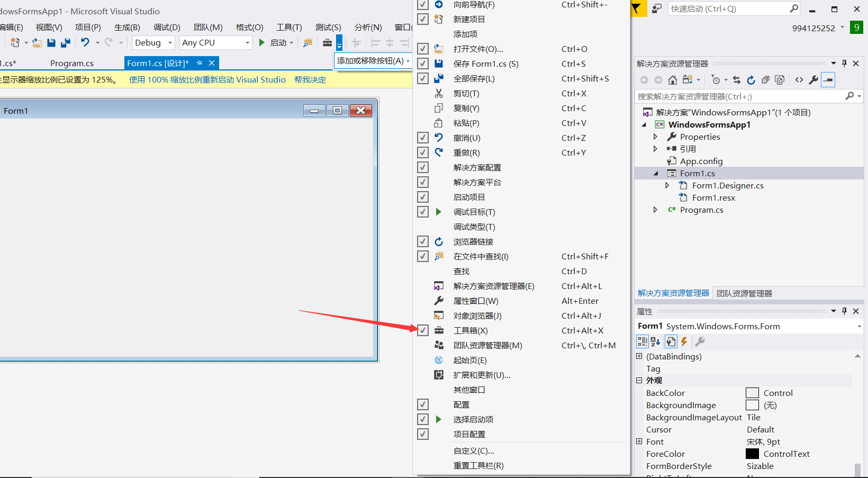Click the Save All toolbar icon
868x478 pixels.
(x=66, y=42)
